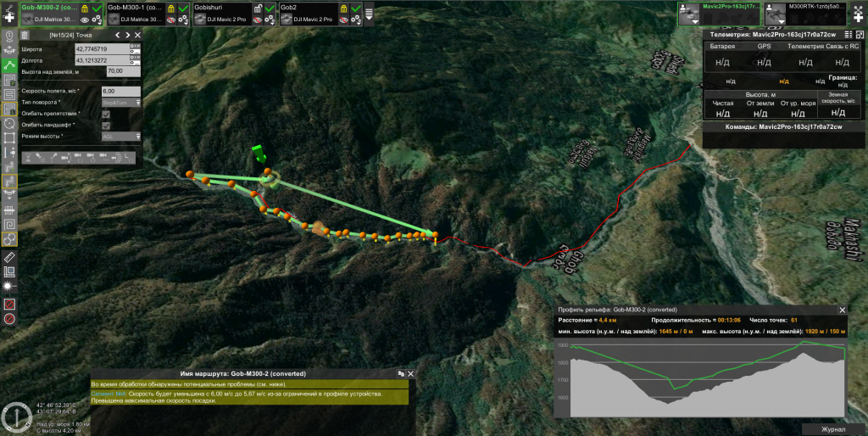Uncheck the obstacle avoidance checkbox

click(x=106, y=114)
